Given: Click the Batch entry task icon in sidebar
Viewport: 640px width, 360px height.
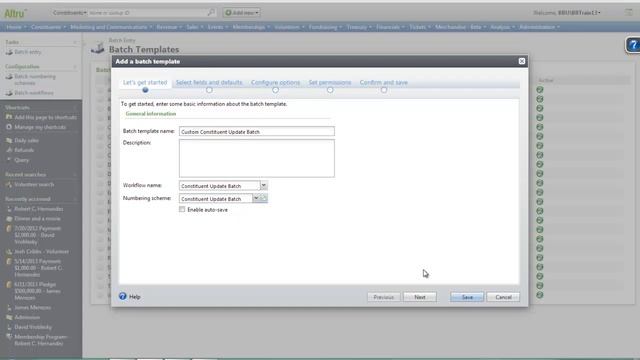Looking at the screenshot, I should click(9, 52).
